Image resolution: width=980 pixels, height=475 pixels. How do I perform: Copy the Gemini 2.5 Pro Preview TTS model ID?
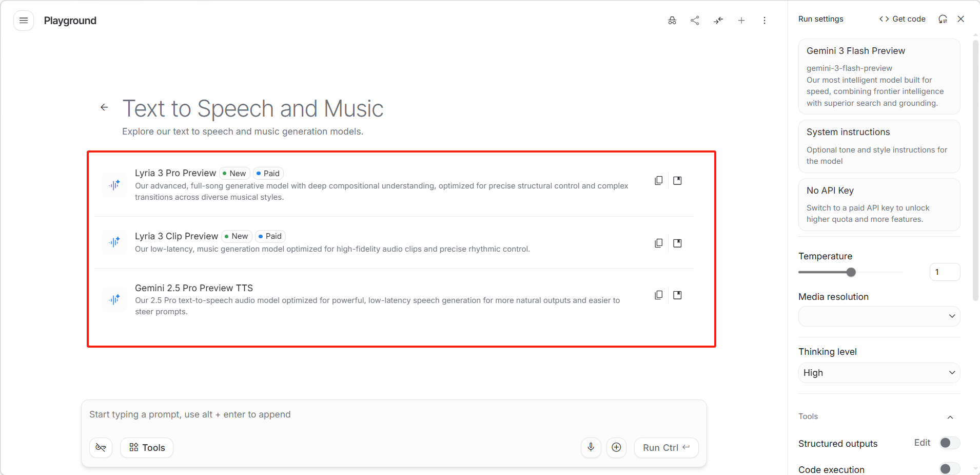tap(659, 295)
